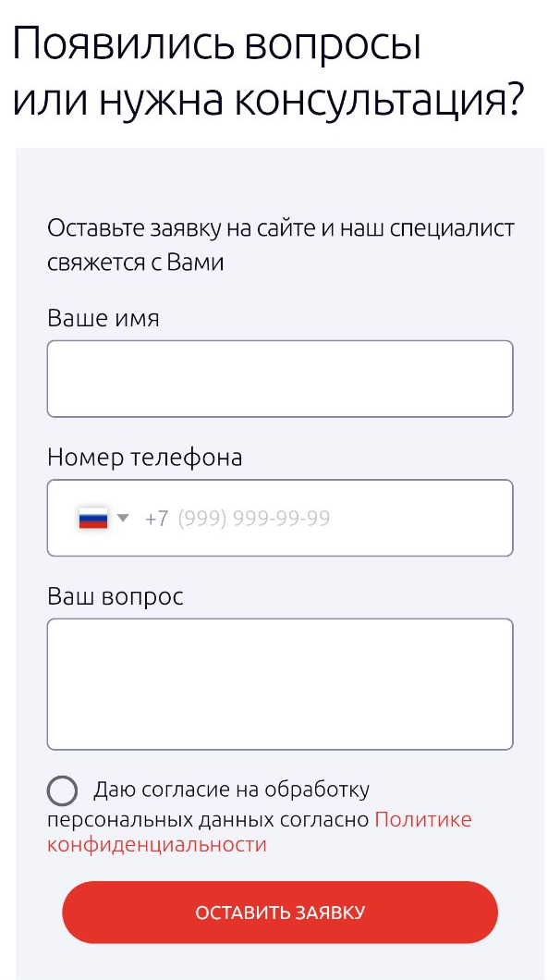Click the (999) 999-99-99 phone placeholder

(x=254, y=519)
